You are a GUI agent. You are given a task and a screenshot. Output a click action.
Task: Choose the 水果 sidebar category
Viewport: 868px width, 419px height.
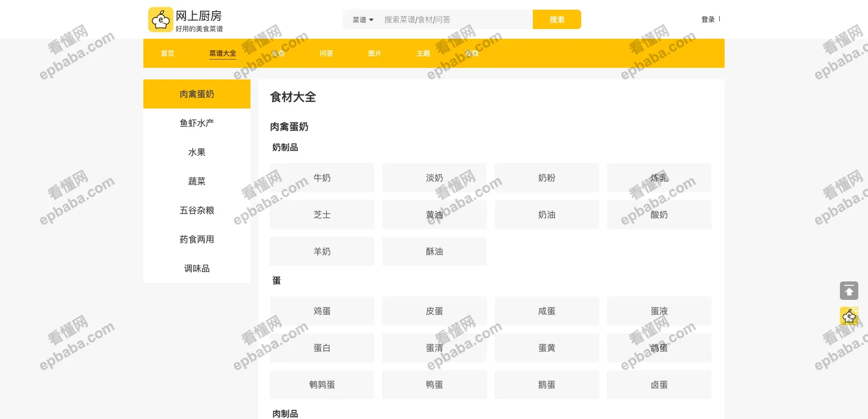tap(197, 152)
